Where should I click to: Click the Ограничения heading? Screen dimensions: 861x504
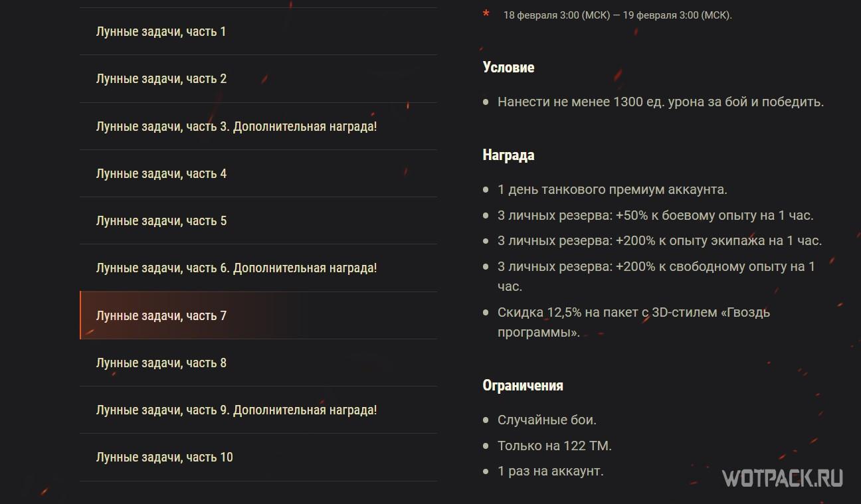click(x=523, y=385)
